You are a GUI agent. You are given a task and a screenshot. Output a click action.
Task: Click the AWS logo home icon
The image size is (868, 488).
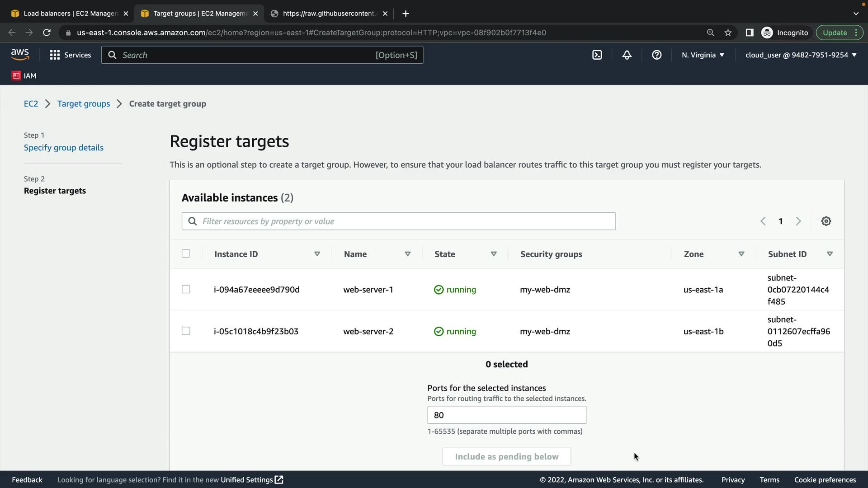20,55
